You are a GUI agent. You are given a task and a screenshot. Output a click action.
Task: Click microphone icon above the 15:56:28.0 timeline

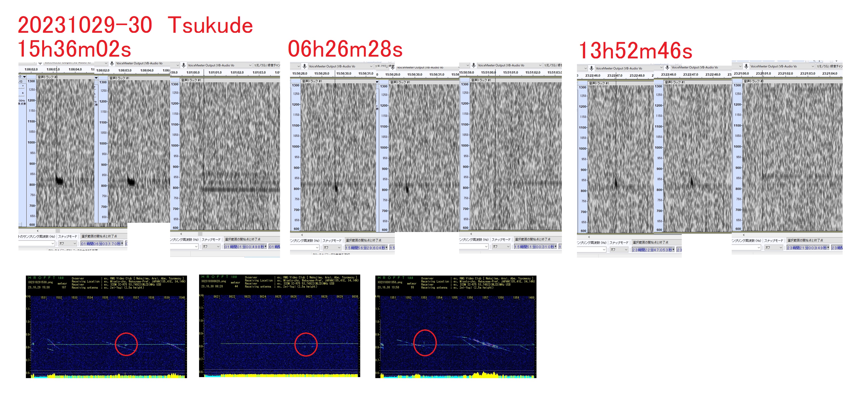[304, 66]
